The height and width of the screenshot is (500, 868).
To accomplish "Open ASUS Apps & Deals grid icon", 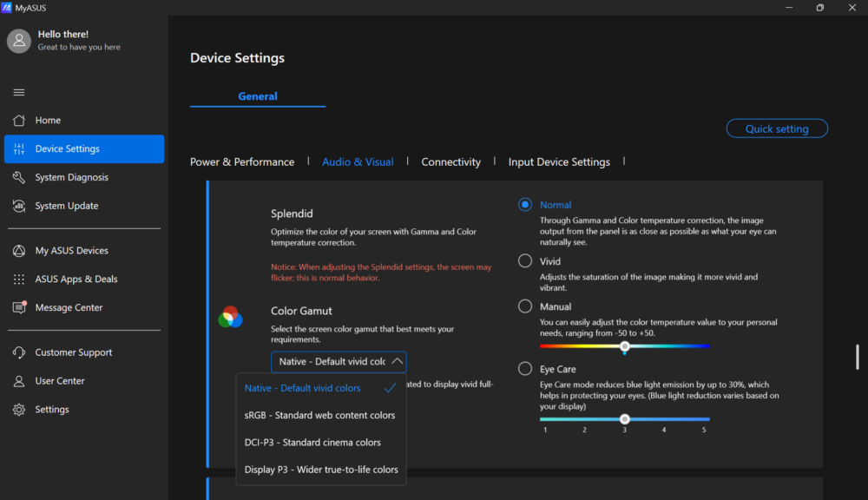I will (19, 280).
